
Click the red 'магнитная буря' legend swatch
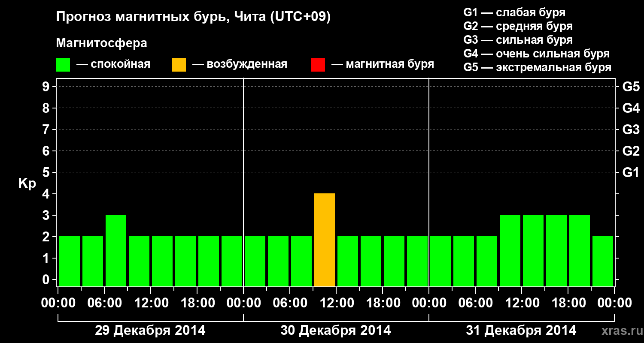click(x=318, y=64)
